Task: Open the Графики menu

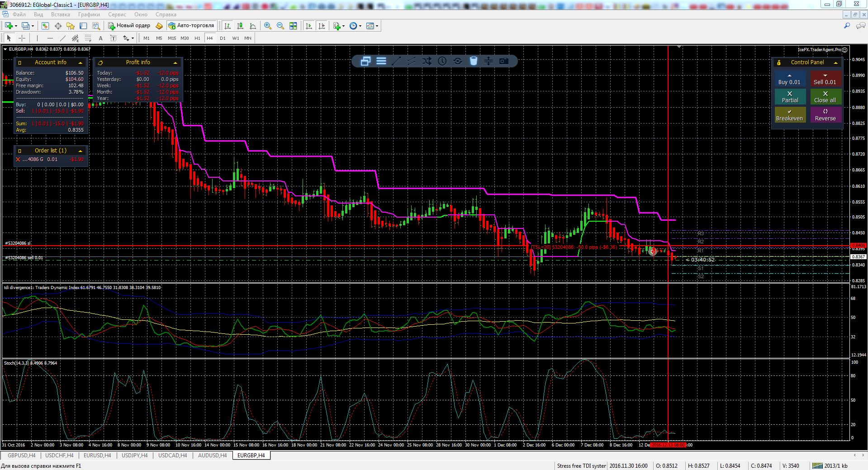Action: pos(89,14)
